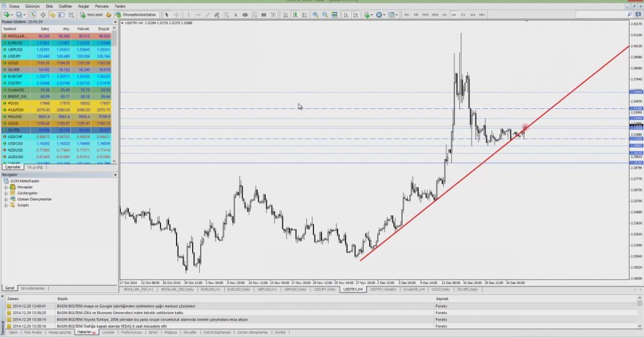Open the Avaya ve Google news headline

[126, 306]
